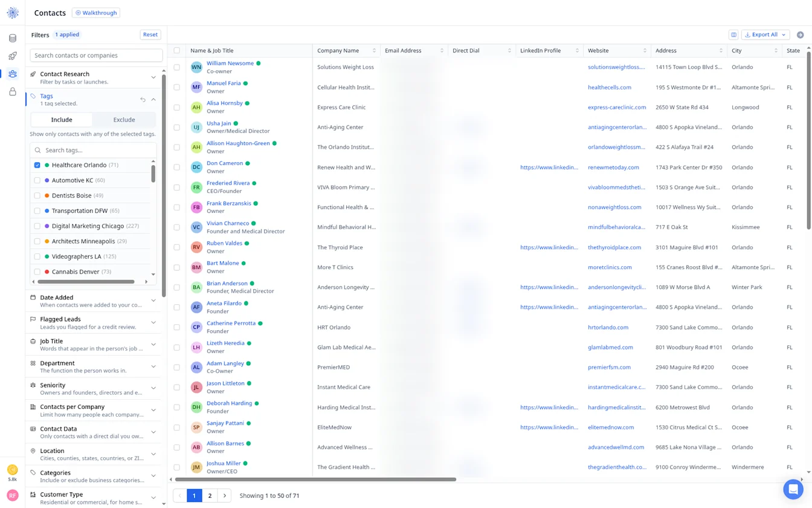Viewport: 812px width, 508px height.
Task: Click the app logo in the sidebar
Action: [x=13, y=13]
